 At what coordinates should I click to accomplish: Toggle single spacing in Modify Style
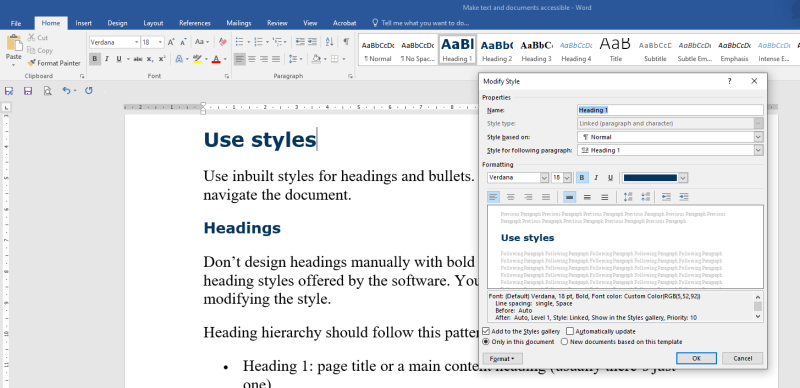tap(569, 197)
